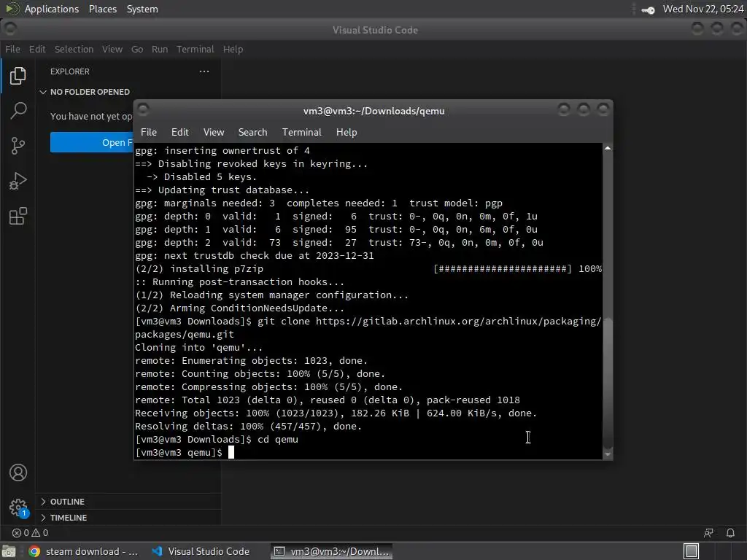
Task: Switch to Visual Studio Code taskbar button
Action: pyautogui.click(x=201, y=551)
